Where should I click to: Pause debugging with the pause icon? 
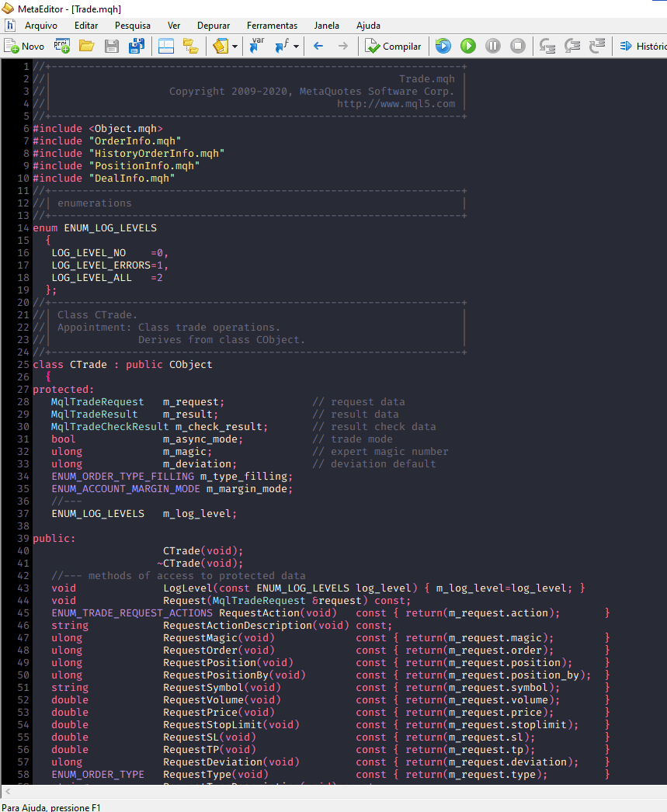(492, 46)
